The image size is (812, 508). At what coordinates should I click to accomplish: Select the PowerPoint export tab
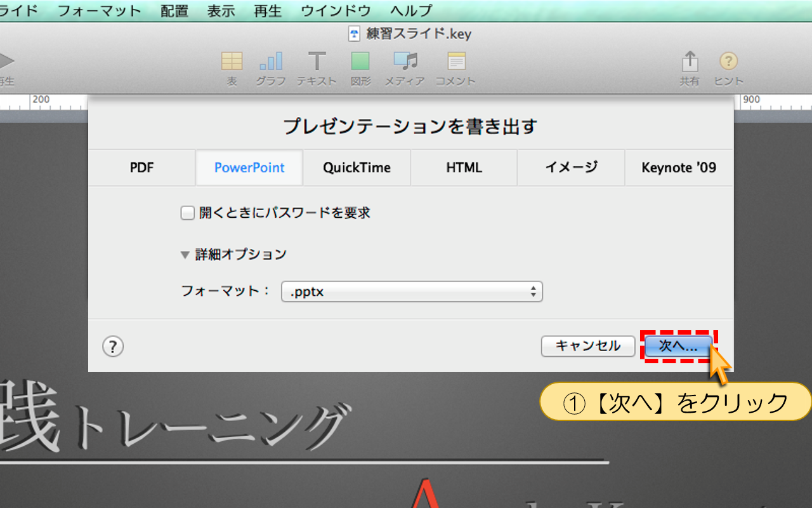pos(249,168)
